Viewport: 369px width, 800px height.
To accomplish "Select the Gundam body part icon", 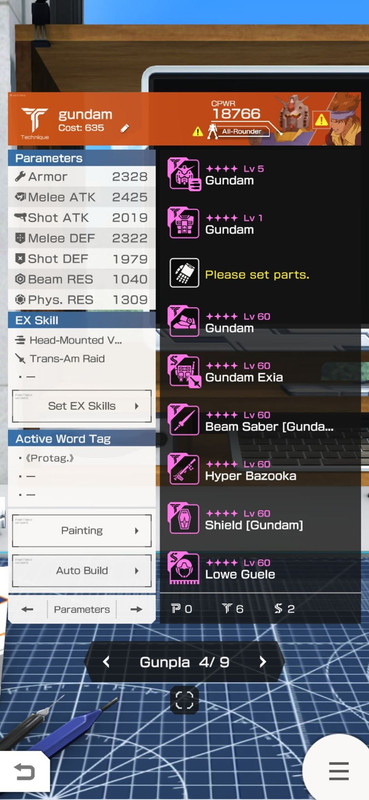I will 184,223.
